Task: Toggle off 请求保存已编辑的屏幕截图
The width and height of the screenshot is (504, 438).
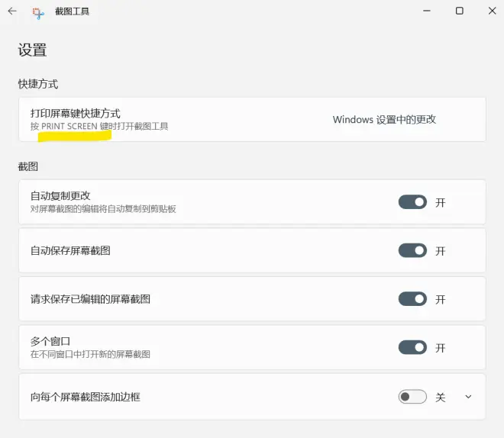Action: 412,299
